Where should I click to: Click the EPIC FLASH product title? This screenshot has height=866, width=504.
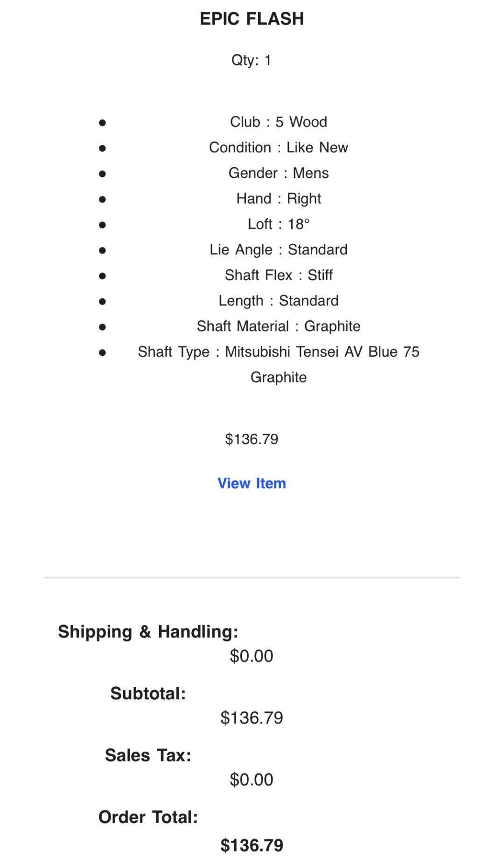tap(252, 19)
